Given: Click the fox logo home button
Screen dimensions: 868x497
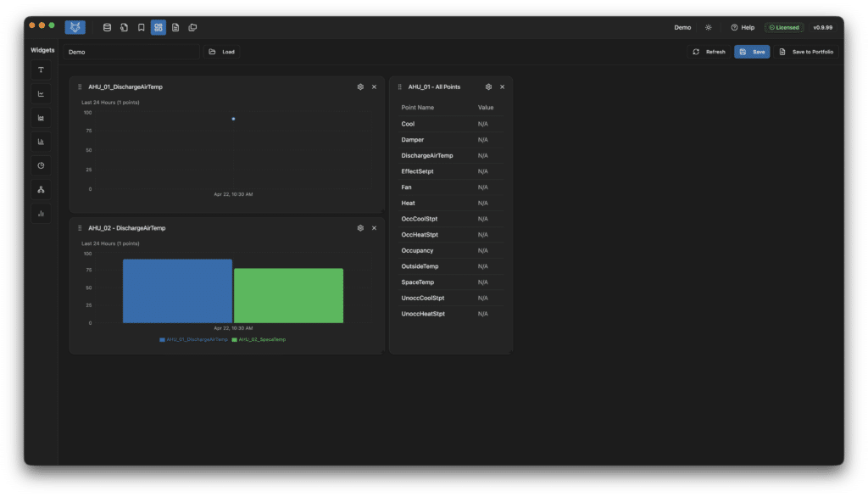Looking at the screenshot, I should click(75, 27).
